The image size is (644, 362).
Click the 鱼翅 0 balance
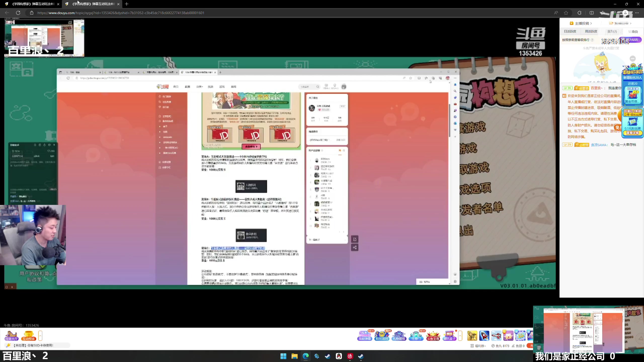pos(518,346)
